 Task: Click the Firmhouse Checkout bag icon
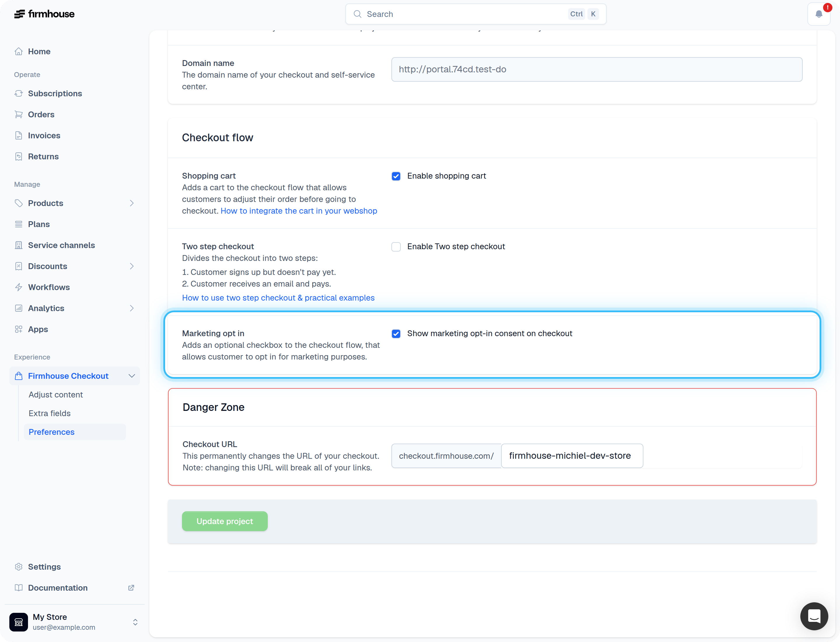click(19, 376)
